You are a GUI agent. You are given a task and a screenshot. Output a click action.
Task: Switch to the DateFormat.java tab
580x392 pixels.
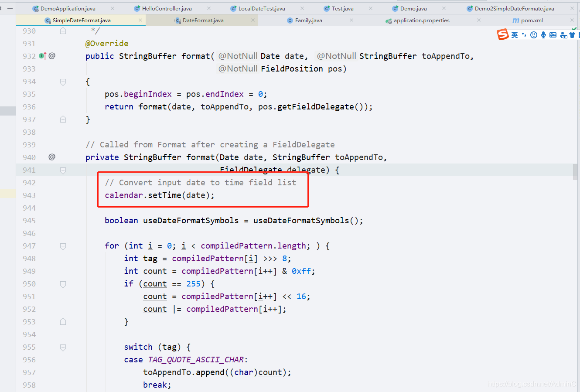pyautogui.click(x=203, y=20)
